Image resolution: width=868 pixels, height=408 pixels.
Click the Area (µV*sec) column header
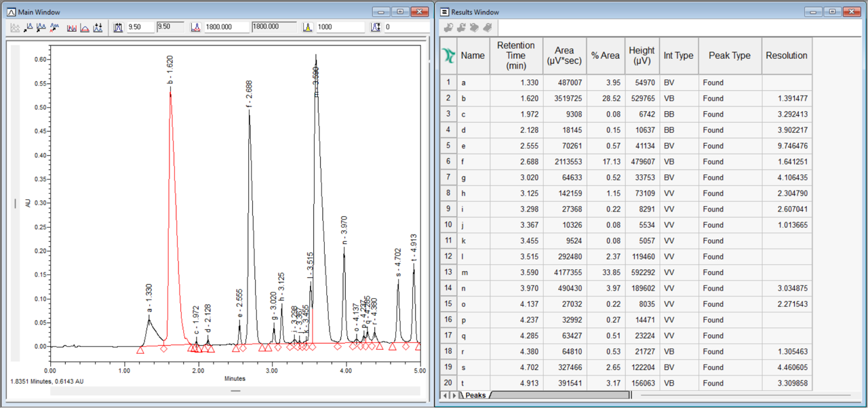pos(564,56)
